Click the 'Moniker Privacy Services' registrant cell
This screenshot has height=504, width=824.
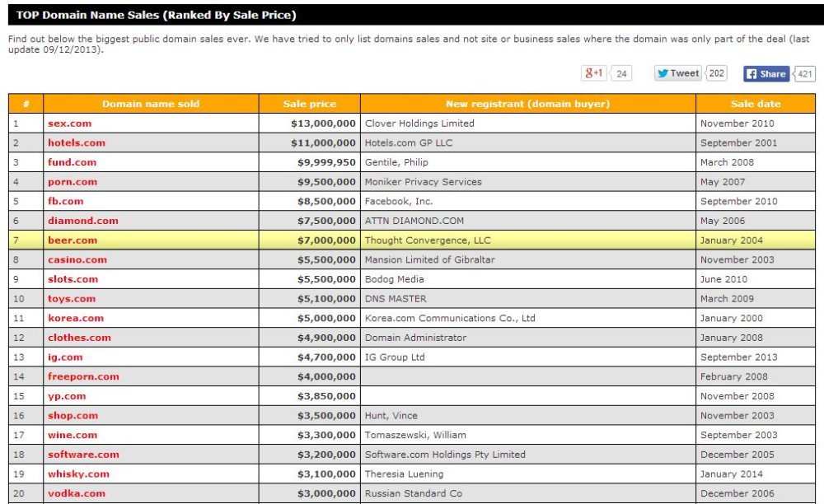tap(527, 182)
